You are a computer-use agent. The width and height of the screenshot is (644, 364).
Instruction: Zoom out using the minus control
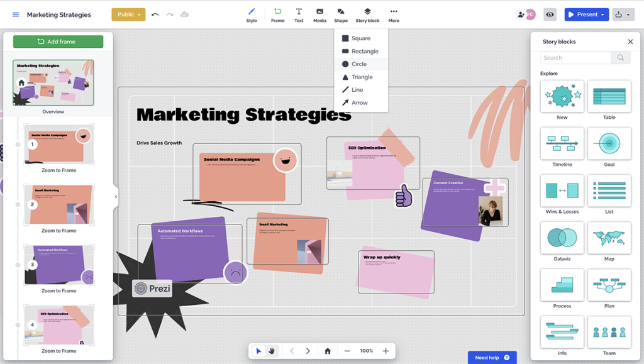[347, 351]
